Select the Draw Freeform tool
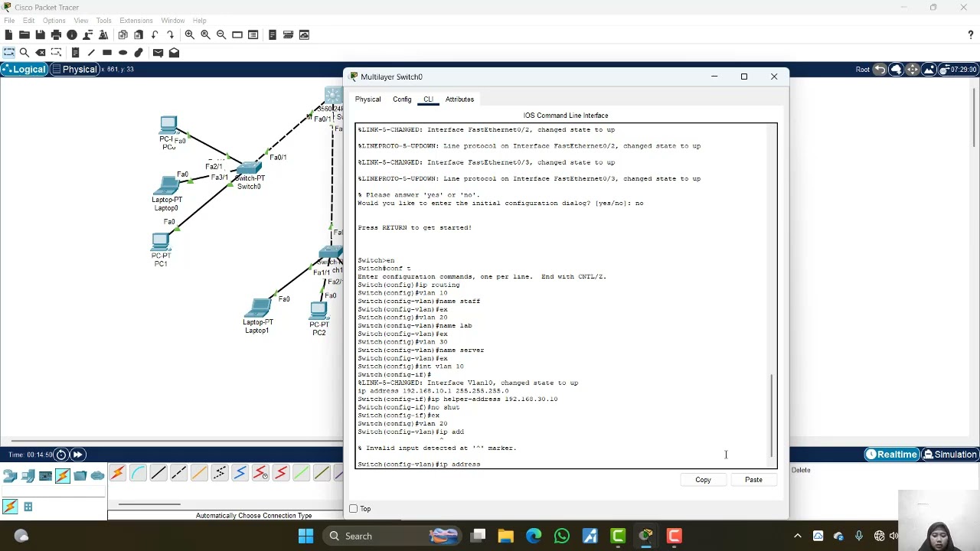The image size is (980, 551). (139, 53)
